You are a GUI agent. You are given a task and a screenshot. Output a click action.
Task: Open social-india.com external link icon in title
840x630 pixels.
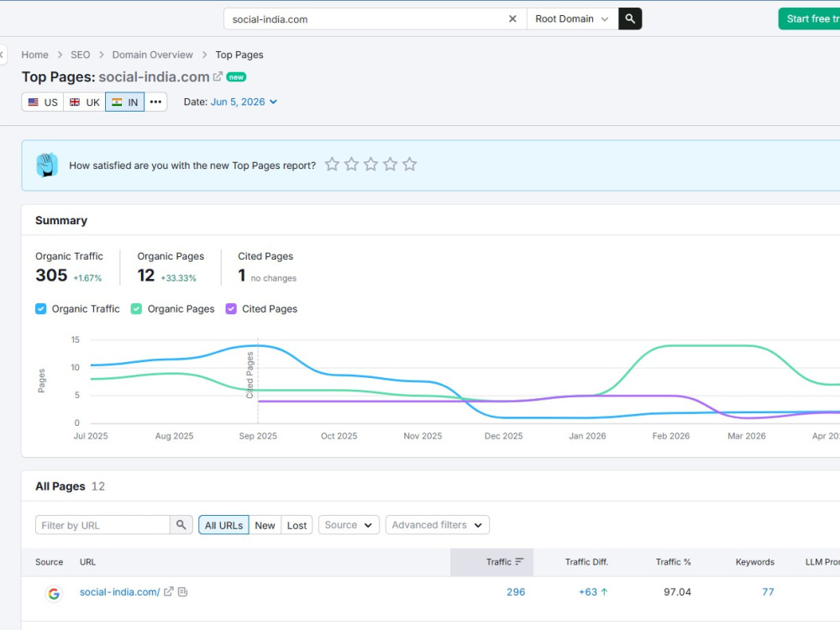pyautogui.click(x=218, y=76)
